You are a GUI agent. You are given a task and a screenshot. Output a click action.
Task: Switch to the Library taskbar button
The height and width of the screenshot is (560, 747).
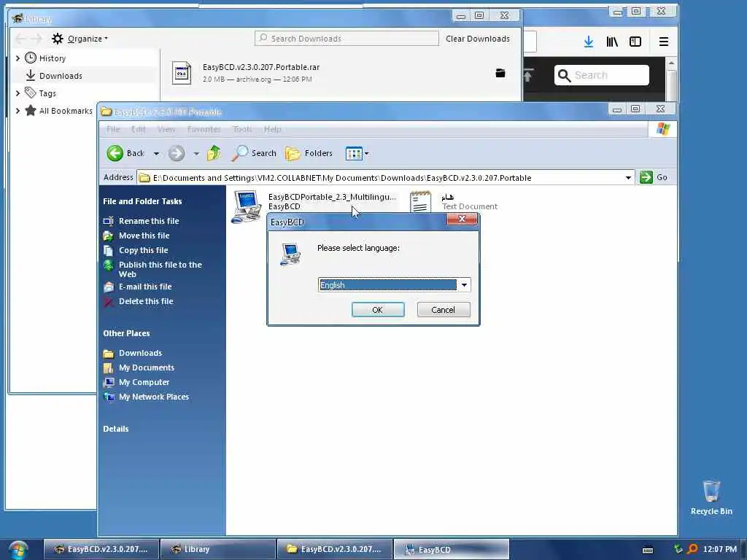218,549
